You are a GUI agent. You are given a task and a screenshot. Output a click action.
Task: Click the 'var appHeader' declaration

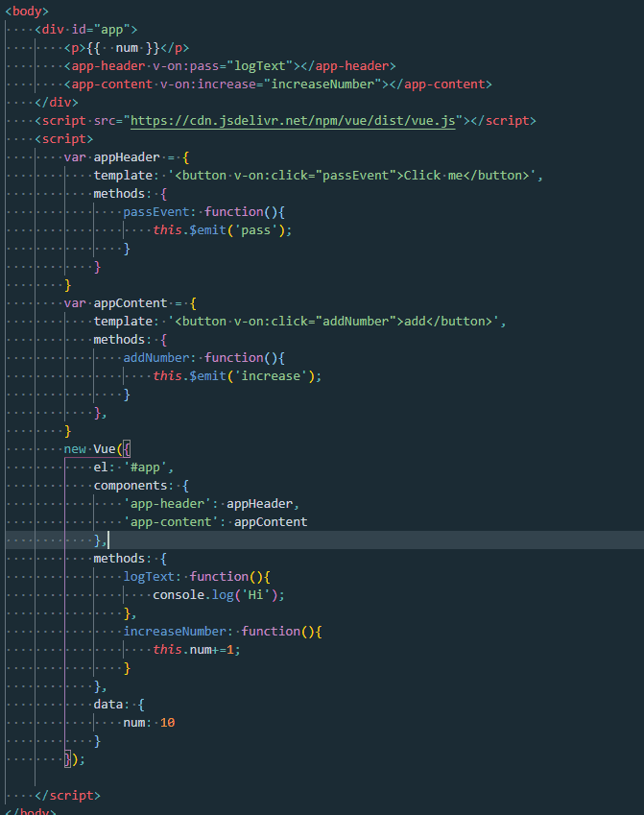tap(111, 157)
